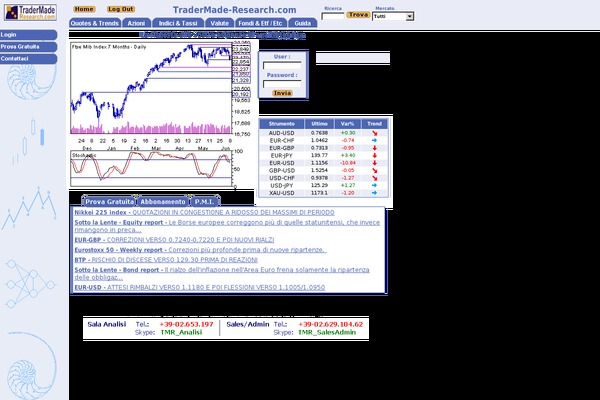
Task: Click the TMR_Analisi Skype name
Action: click(181, 332)
